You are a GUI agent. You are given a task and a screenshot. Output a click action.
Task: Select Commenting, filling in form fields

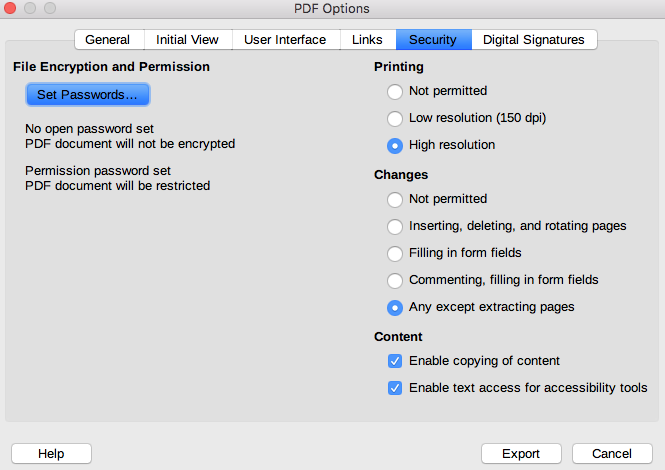[x=395, y=280]
